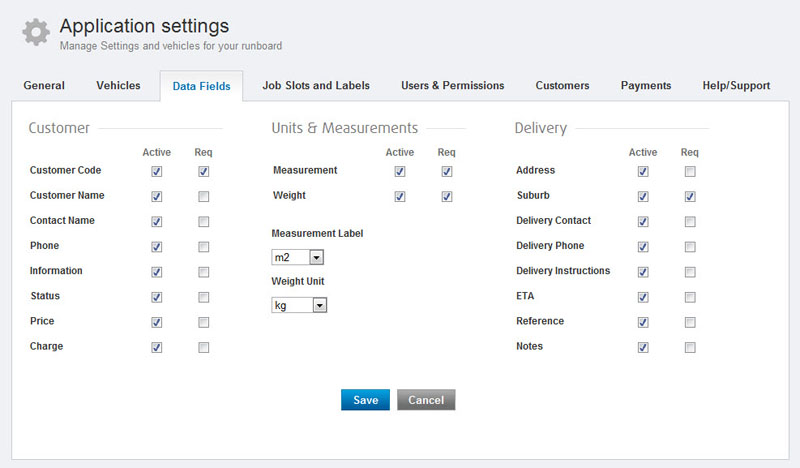
Task: Open the Payments tab
Action: 646,85
